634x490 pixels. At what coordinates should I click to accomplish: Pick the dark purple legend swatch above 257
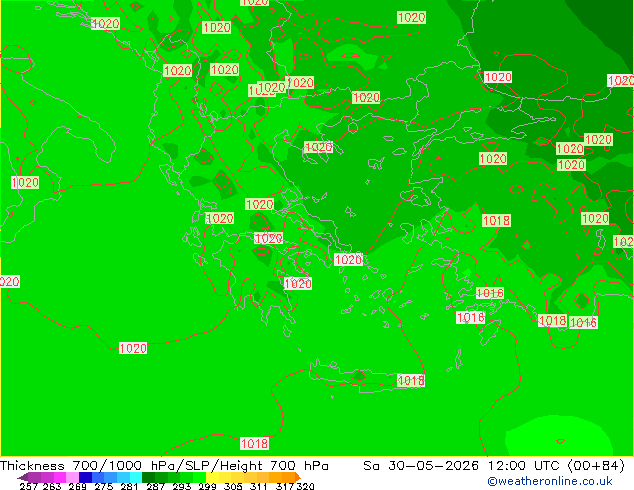click(x=34, y=477)
